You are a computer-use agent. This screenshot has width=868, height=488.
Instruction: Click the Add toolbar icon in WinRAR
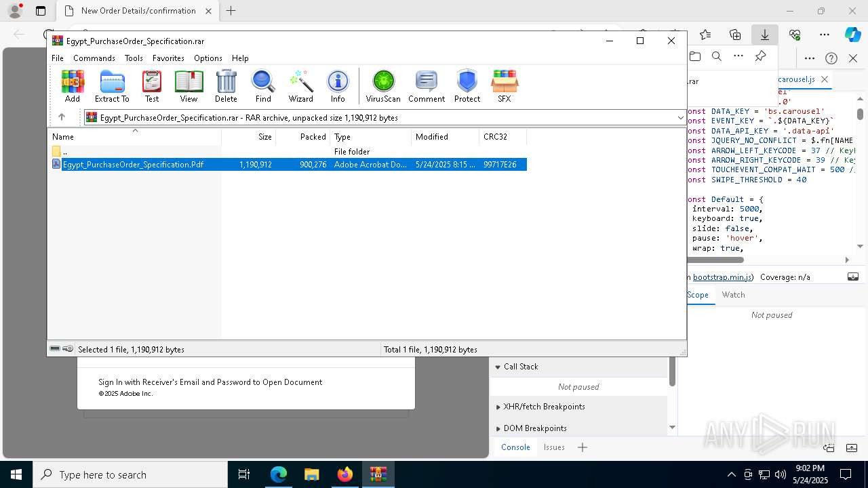[73, 86]
